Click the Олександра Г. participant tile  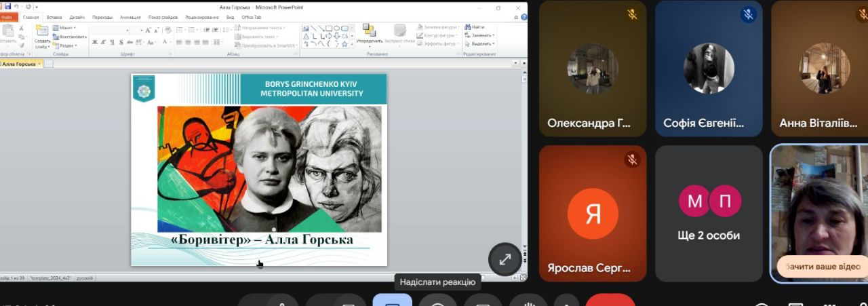tap(593, 69)
